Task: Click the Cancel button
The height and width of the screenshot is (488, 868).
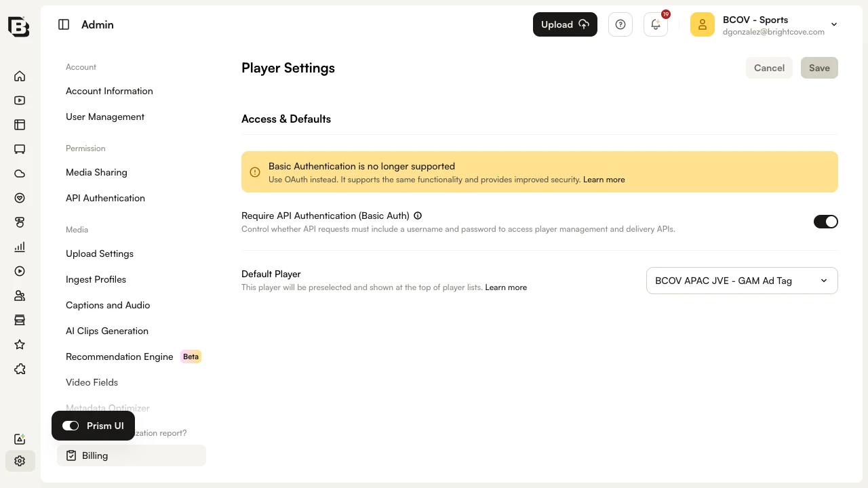Action: coord(769,68)
